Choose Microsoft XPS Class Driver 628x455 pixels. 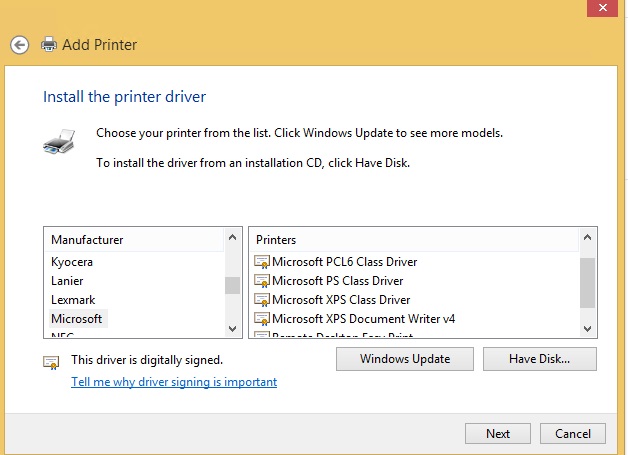341,300
